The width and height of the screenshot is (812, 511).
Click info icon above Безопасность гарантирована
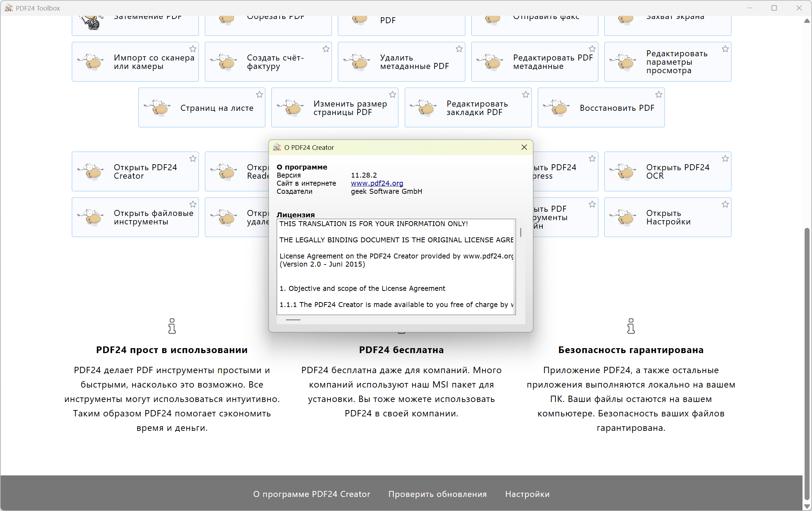631,326
